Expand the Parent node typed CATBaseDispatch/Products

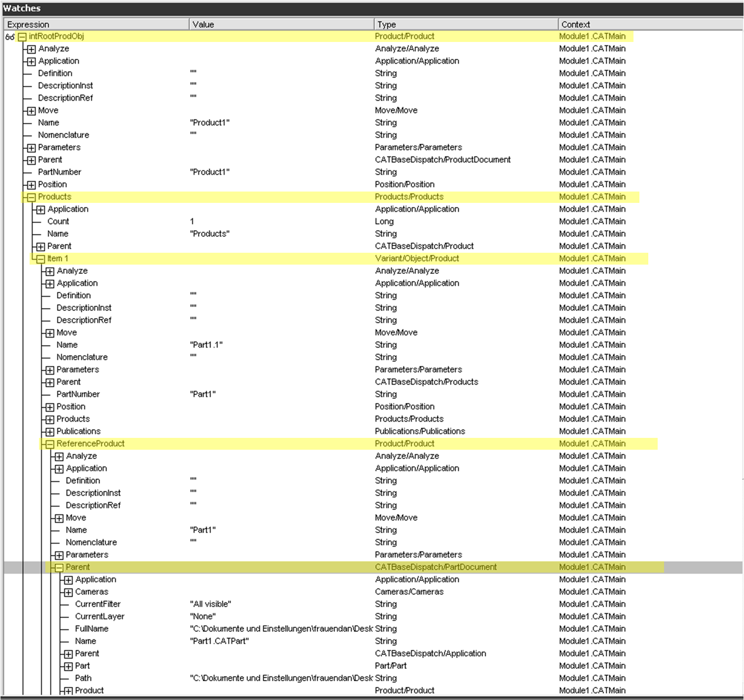click(50, 382)
